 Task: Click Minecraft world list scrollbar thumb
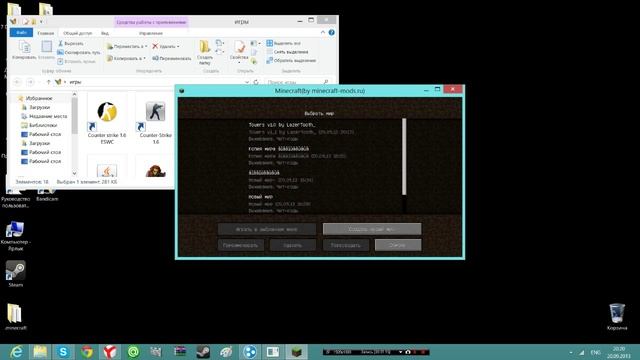404,157
